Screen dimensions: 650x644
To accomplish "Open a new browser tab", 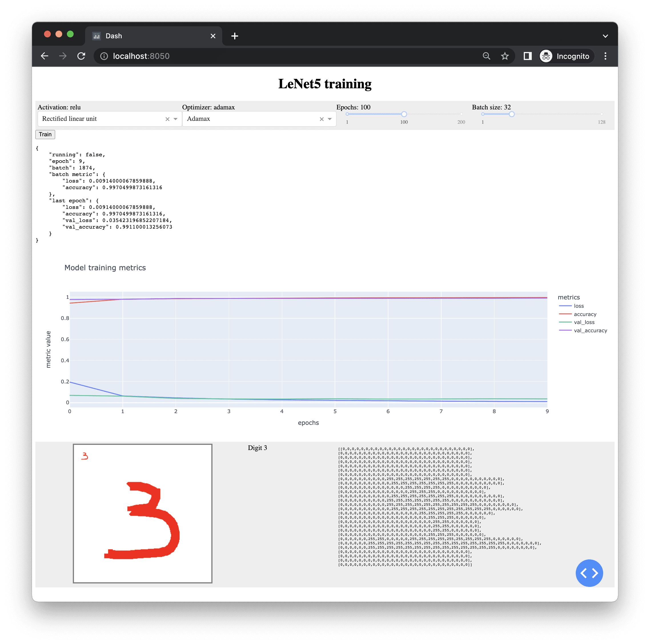I will click(x=234, y=36).
